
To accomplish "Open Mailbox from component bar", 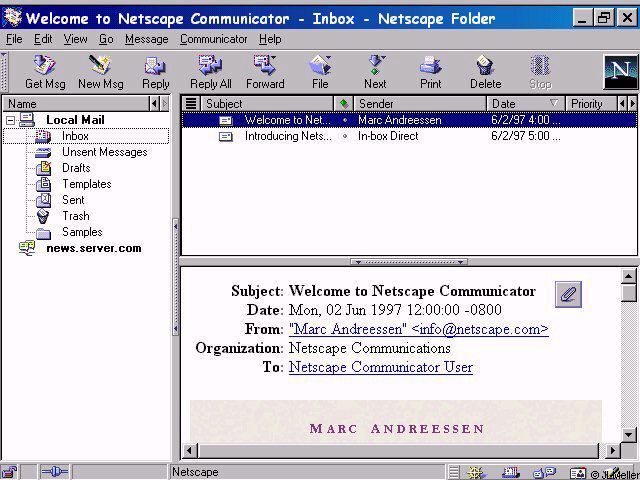I will coord(511,472).
